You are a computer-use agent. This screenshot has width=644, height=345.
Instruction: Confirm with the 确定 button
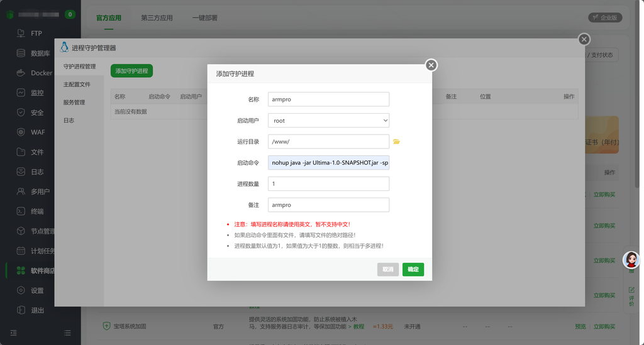413,270
